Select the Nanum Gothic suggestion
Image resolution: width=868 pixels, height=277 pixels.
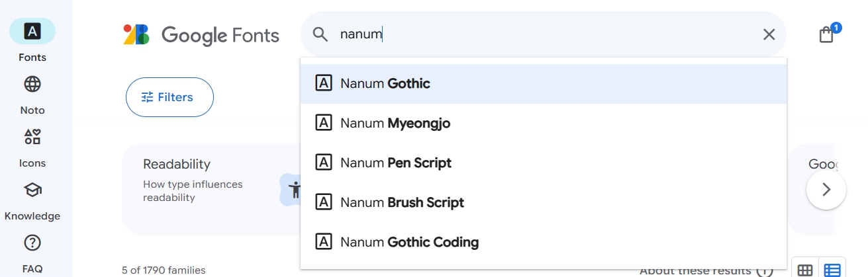pyautogui.click(x=544, y=84)
